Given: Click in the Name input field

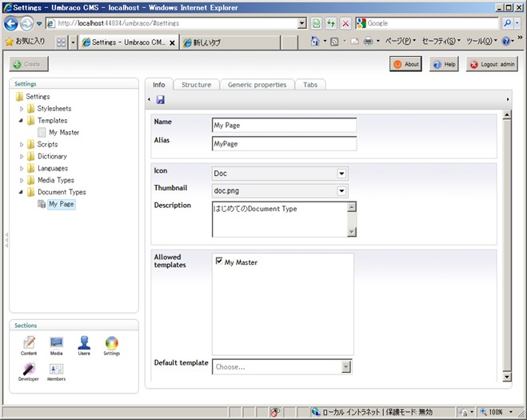Looking at the screenshot, I should [284, 125].
